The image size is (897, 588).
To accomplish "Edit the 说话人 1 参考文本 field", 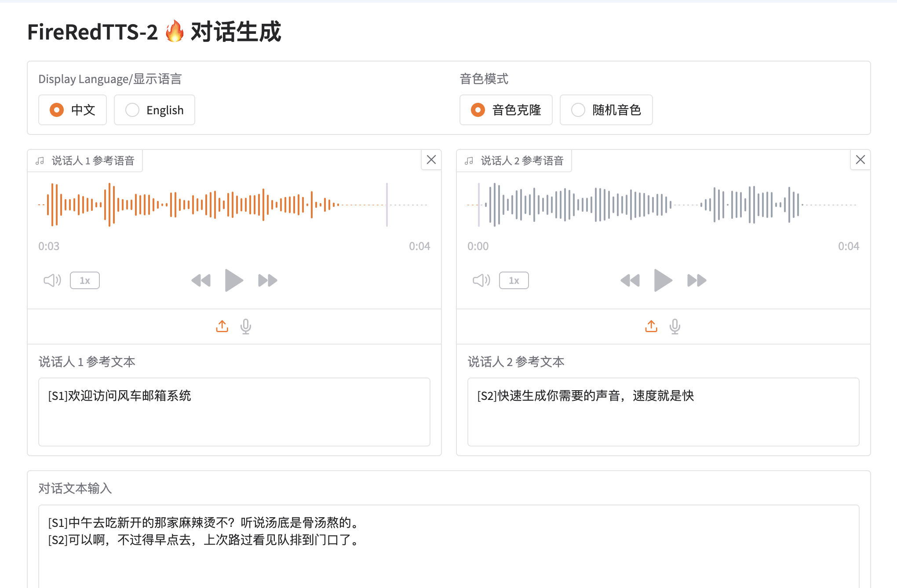I will [234, 412].
